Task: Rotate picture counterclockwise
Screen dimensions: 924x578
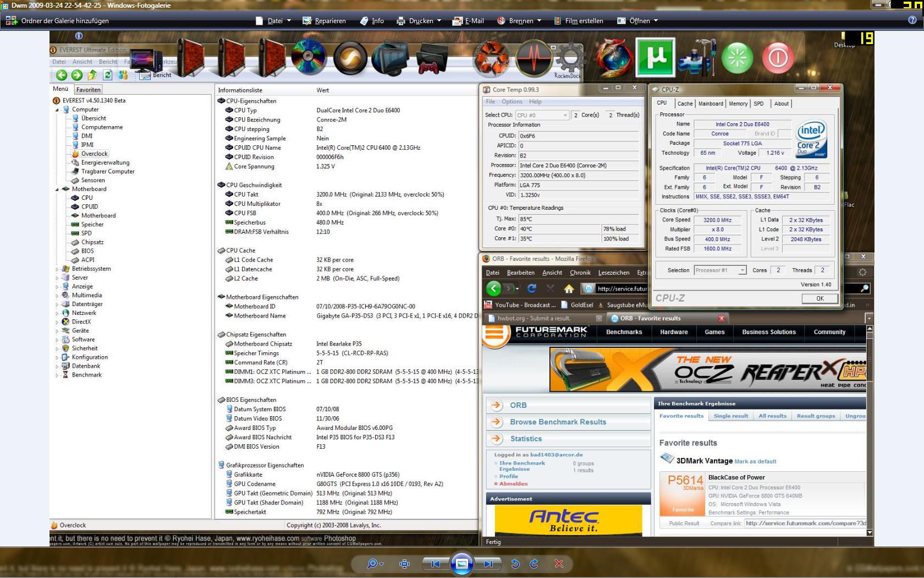Action: click(x=515, y=564)
